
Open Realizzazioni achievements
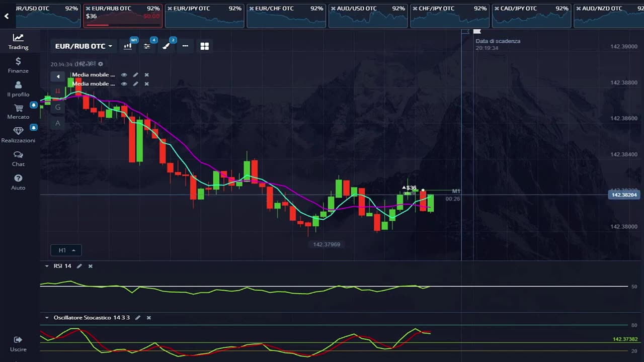point(18,135)
